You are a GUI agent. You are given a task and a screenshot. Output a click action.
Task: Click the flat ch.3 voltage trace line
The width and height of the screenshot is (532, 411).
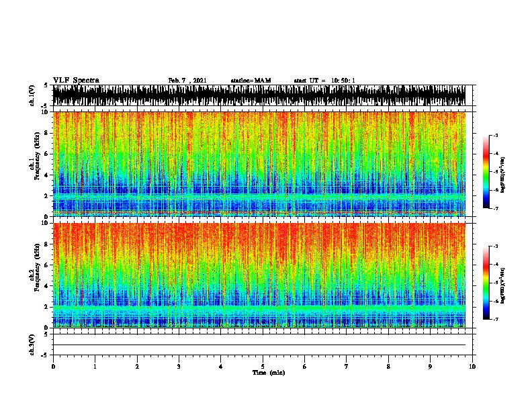click(259, 345)
